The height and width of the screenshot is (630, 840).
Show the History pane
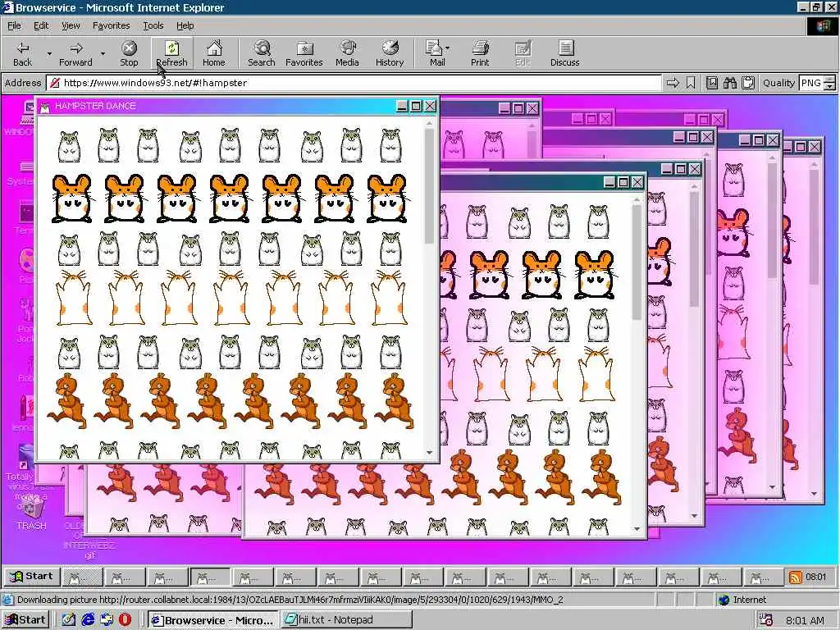point(390,53)
